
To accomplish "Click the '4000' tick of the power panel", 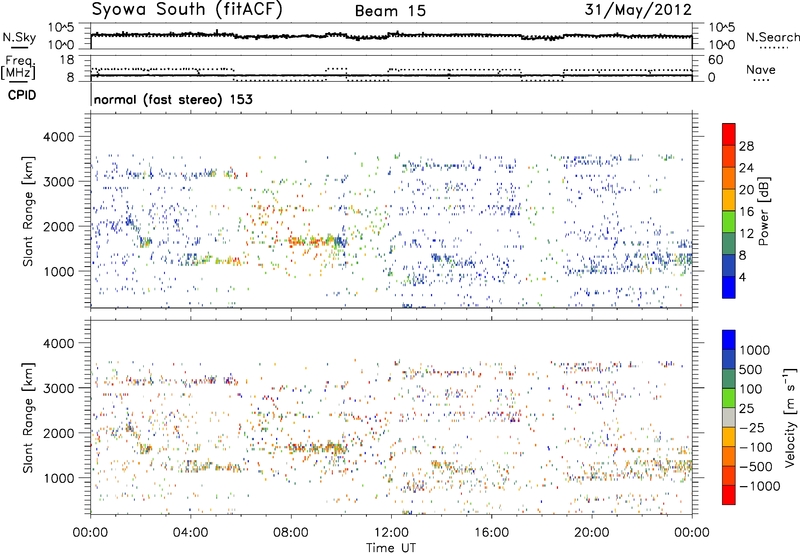I will (x=58, y=137).
